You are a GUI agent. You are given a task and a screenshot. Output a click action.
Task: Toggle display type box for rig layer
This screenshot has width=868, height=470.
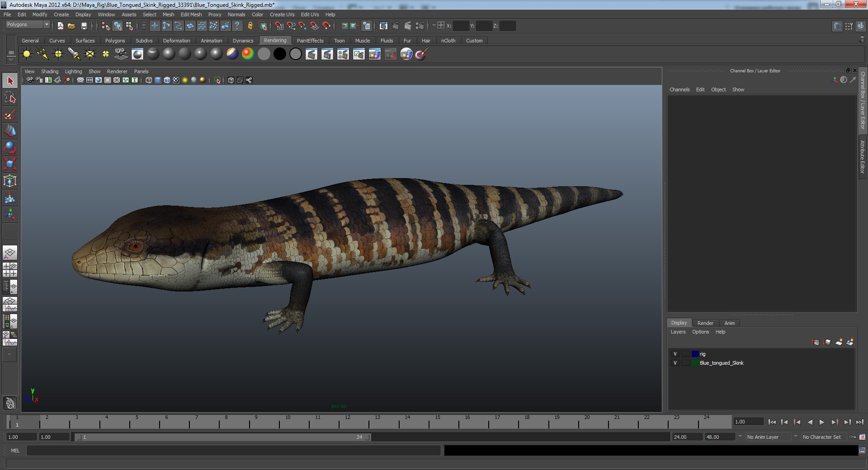(685, 354)
